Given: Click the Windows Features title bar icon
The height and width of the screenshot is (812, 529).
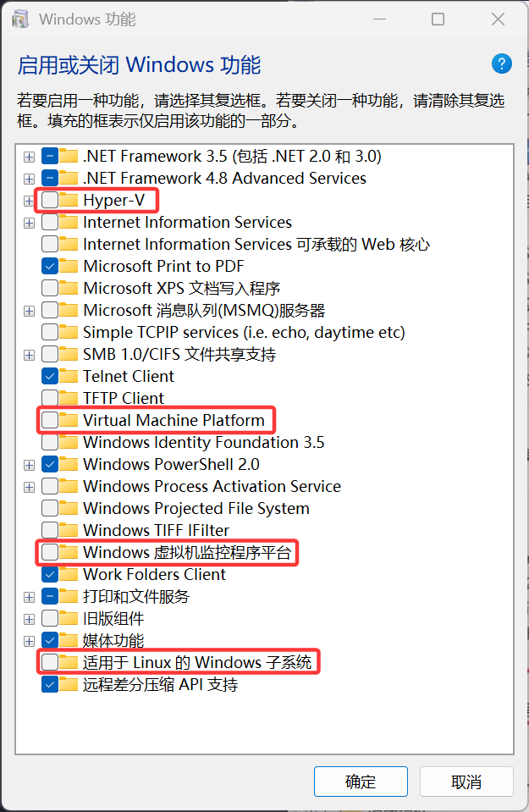Looking at the screenshot, I should point(20,19).
